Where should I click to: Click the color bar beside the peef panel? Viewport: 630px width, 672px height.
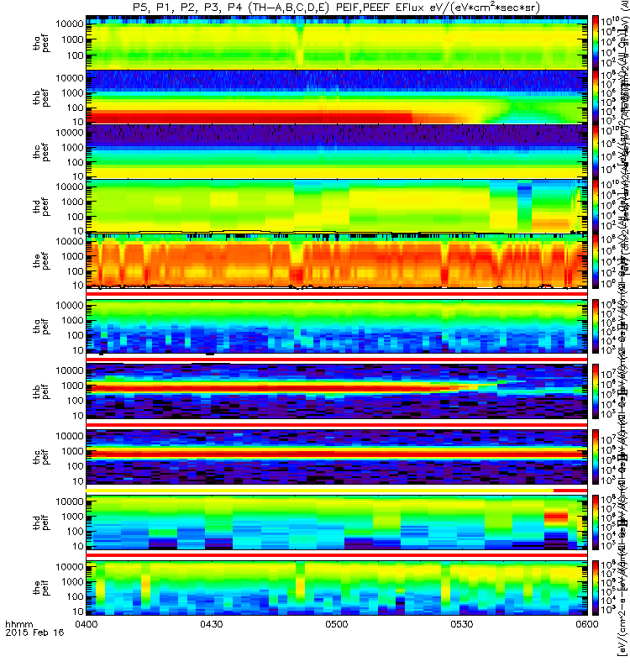(x=596, y=260)
